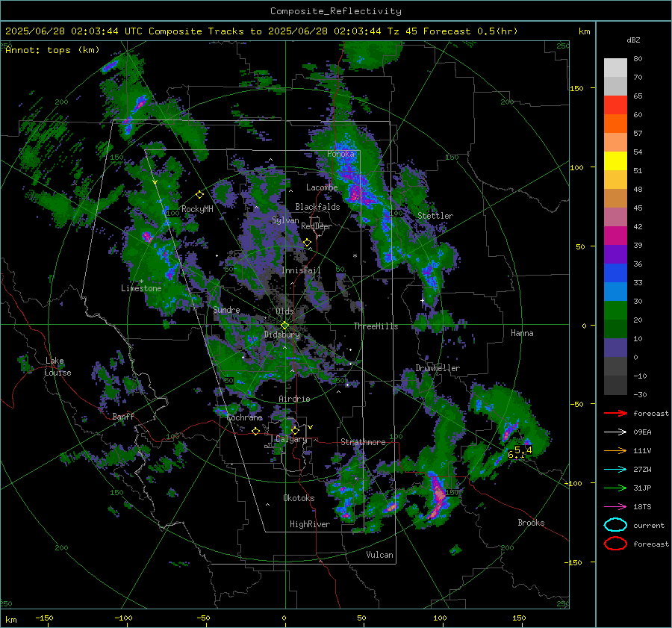Click the orange 60 dBZ color swatch
The width and height of the screenshot is (672, 628).
(x=615, y=123)
